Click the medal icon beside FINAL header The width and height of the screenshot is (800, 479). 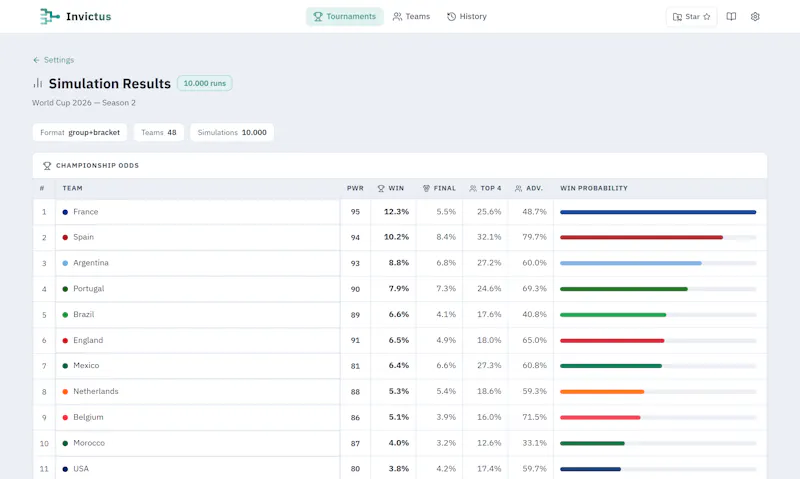426,188
